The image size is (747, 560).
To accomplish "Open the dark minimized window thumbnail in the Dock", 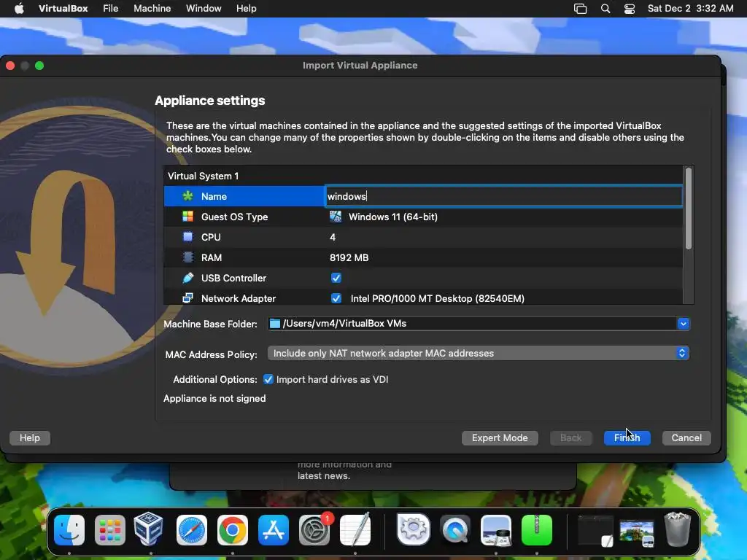I will tap(595, 531).
